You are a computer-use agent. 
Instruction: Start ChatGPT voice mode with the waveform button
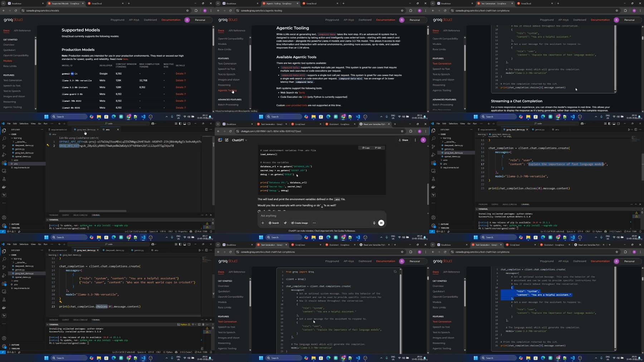pyautogui.click(x=381, y=223)
